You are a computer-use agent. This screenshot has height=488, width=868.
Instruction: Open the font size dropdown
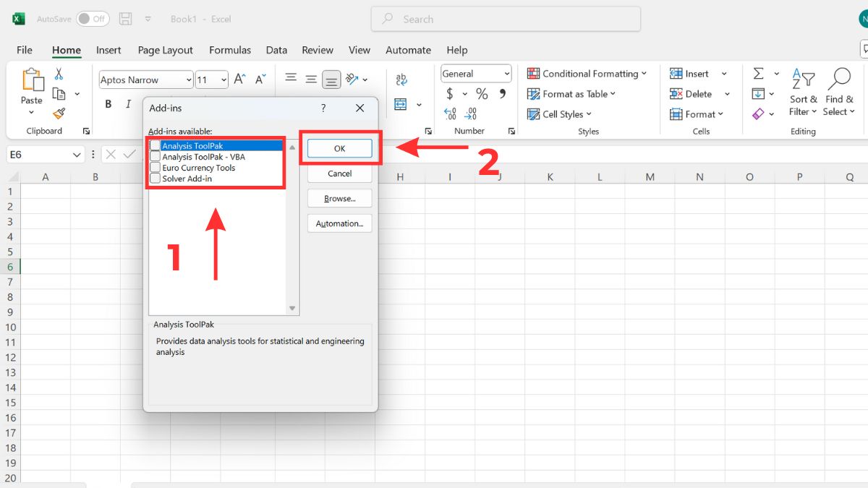[224, 80]
